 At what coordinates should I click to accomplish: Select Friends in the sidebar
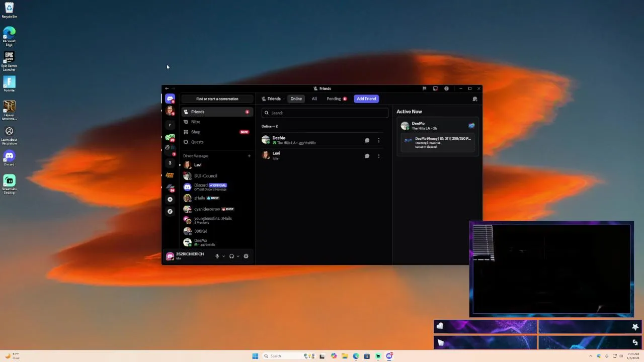(217, 112)
